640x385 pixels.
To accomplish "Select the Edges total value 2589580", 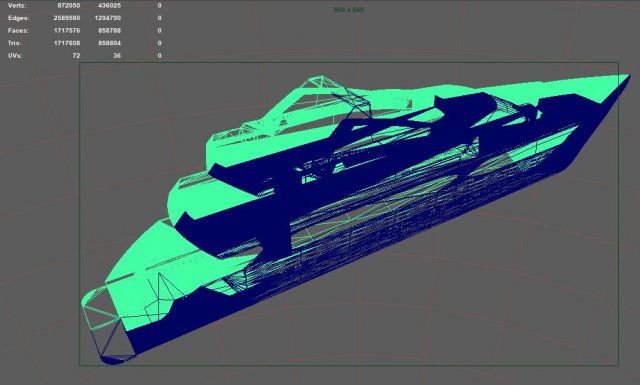I will tap(67, 18).
